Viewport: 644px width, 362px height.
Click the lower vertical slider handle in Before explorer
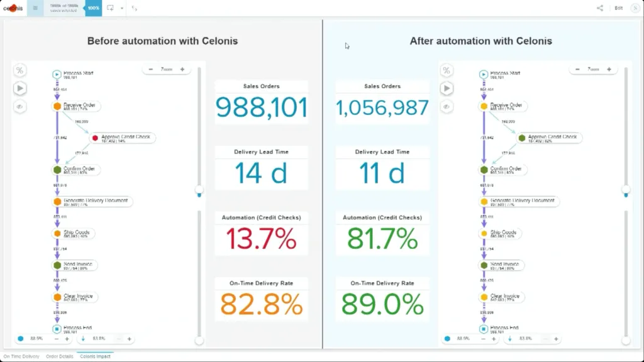click(x=199, y=341)
